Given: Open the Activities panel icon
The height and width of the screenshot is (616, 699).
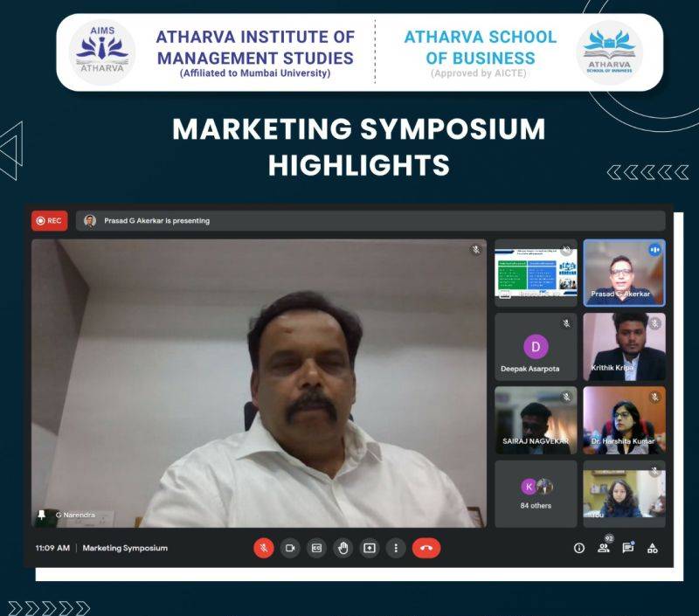Looking at the screenshot, I should click(652, 548).
